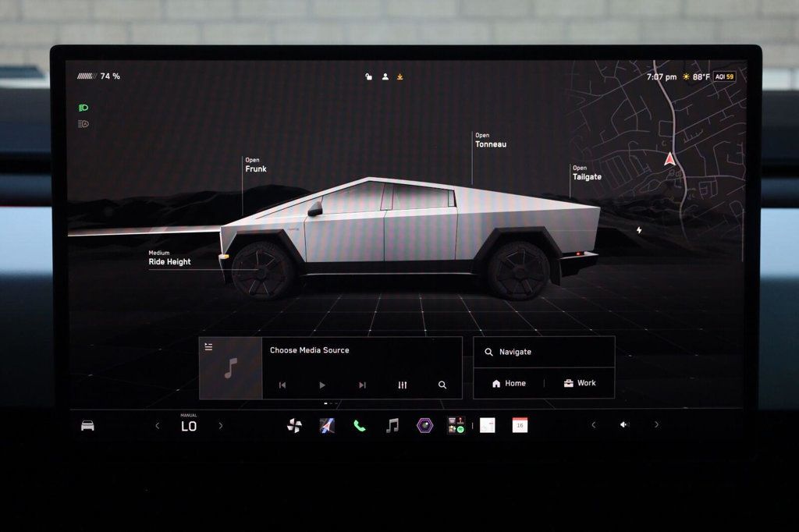
Task: Open the Tailgate
Action: click(587, 172)
